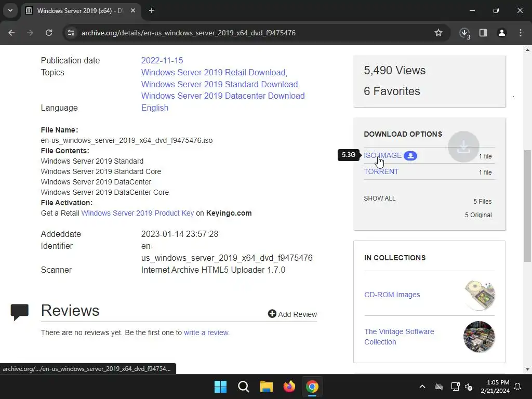
Task: Click the blue download icon beside ISO IMAGE
Action: pos(410,156)
